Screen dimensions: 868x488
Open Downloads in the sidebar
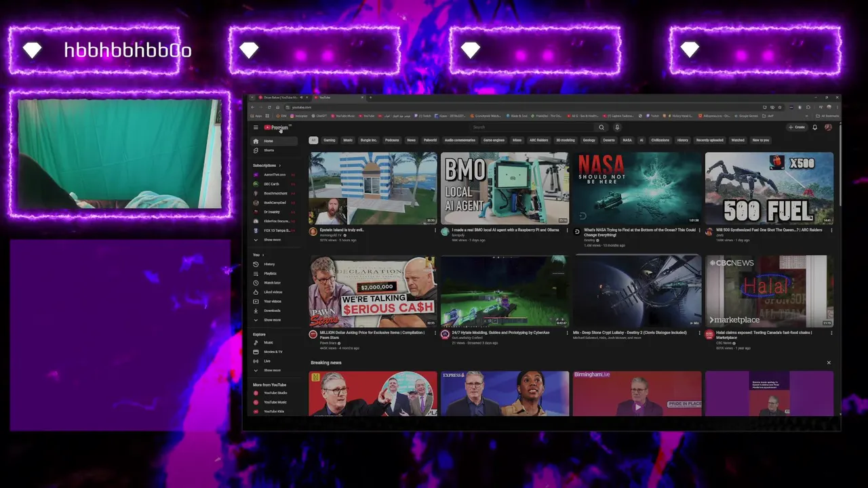[274, 310]
